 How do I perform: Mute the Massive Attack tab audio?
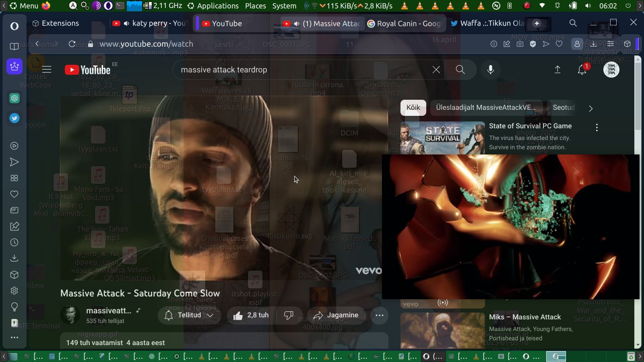297,24
